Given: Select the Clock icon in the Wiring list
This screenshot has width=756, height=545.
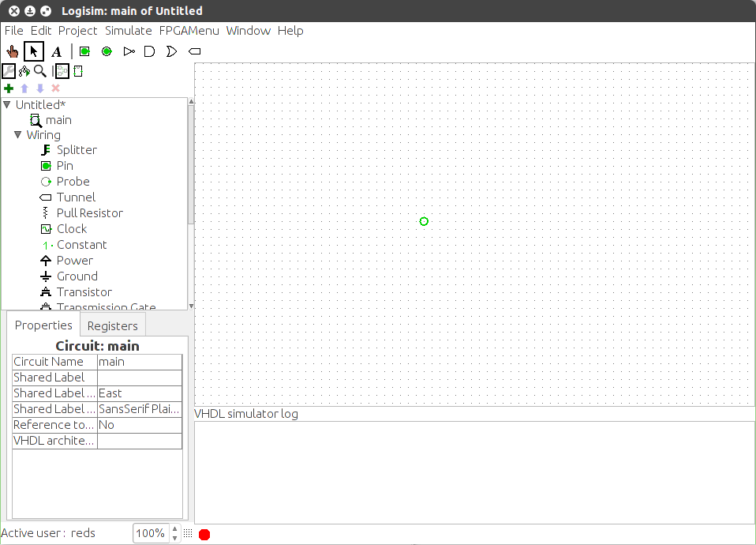Looking at the screenshot, I should [x=46, y=229].
